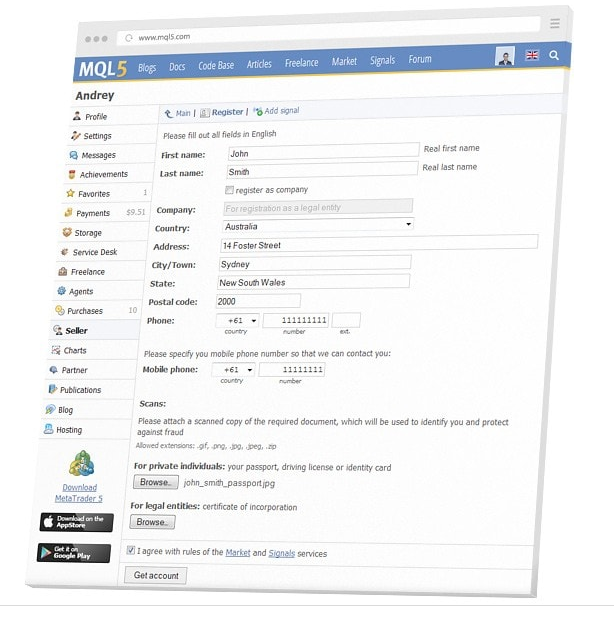Click the Main back arrow icon

click(169, 114)
